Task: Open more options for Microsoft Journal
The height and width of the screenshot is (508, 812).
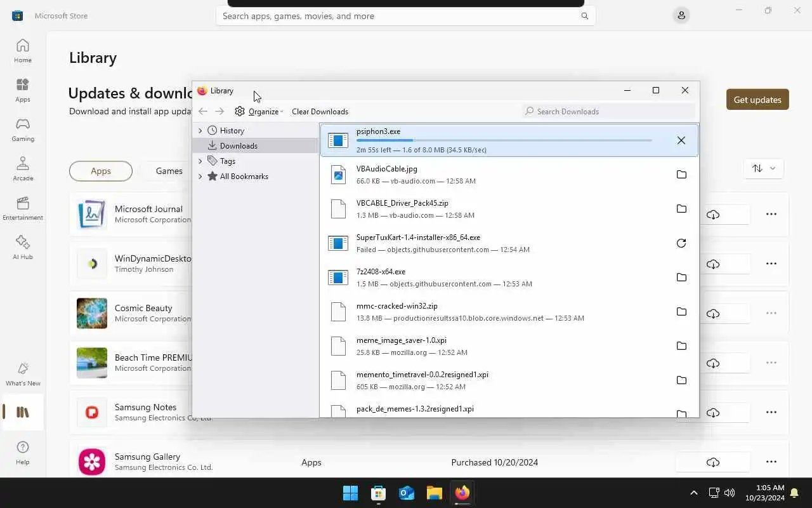Action: tap(771, 214)
